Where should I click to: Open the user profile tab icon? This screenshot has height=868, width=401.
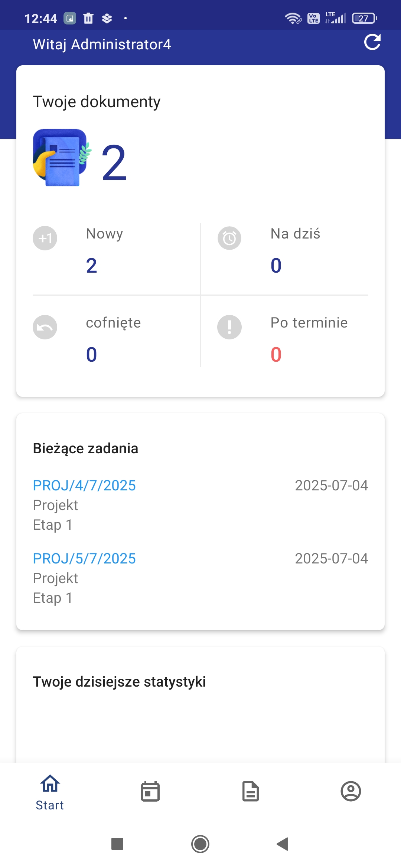pos(351,791)
